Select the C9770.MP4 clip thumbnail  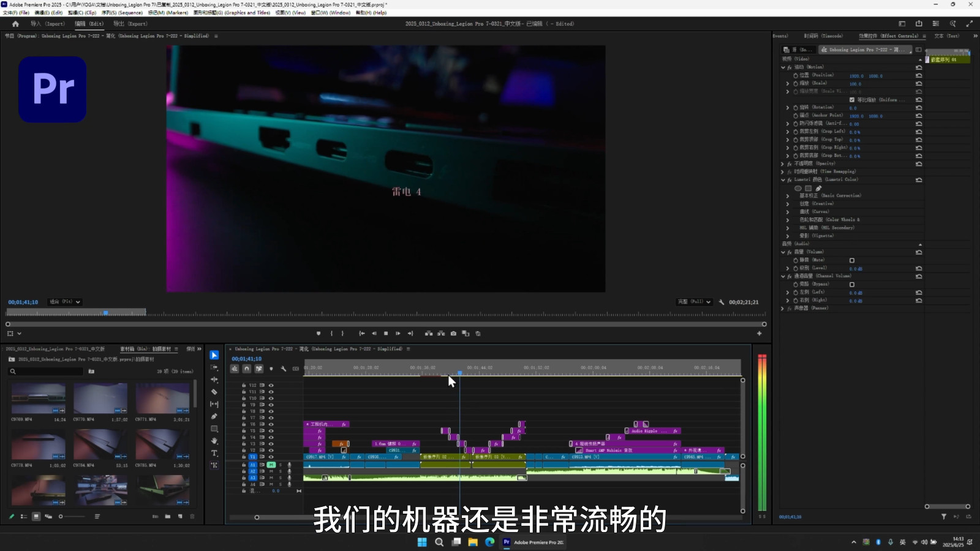pyautogui.click(x=100, y=398)
